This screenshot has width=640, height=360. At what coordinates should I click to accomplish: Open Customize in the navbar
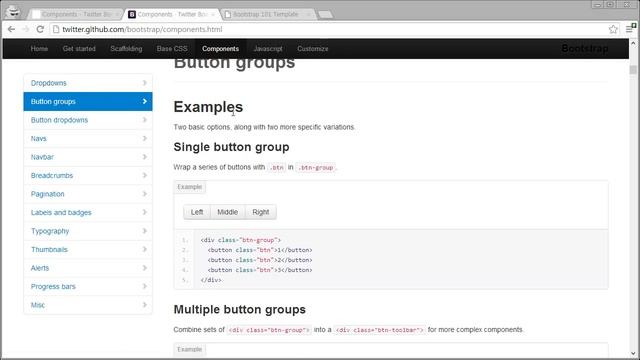[313, 49]
